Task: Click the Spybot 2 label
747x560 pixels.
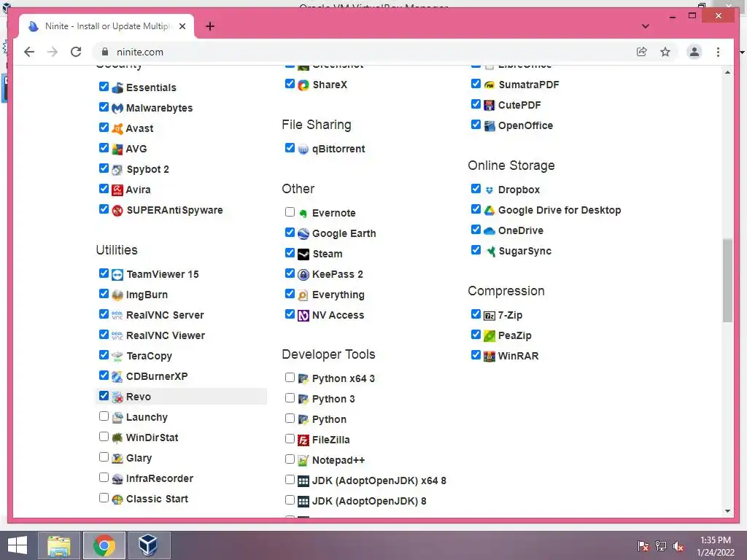Action: tap(147, 169)
